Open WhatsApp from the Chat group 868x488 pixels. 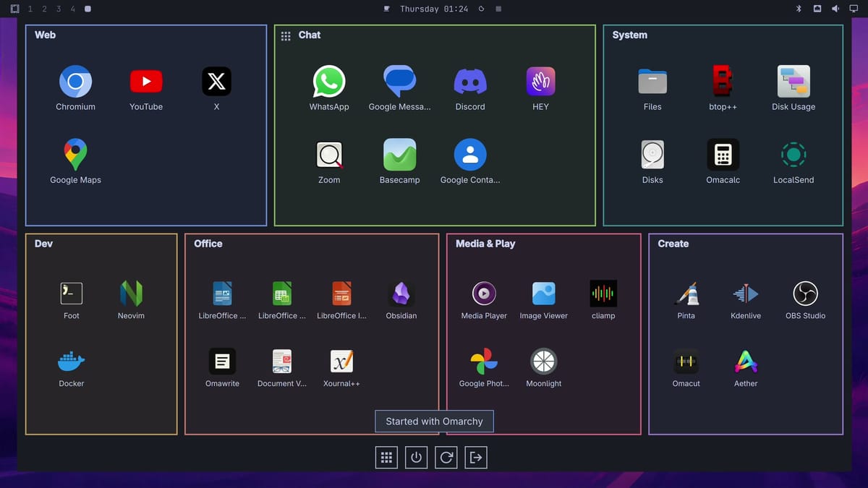pyautogui.click(x=329, y=82)
